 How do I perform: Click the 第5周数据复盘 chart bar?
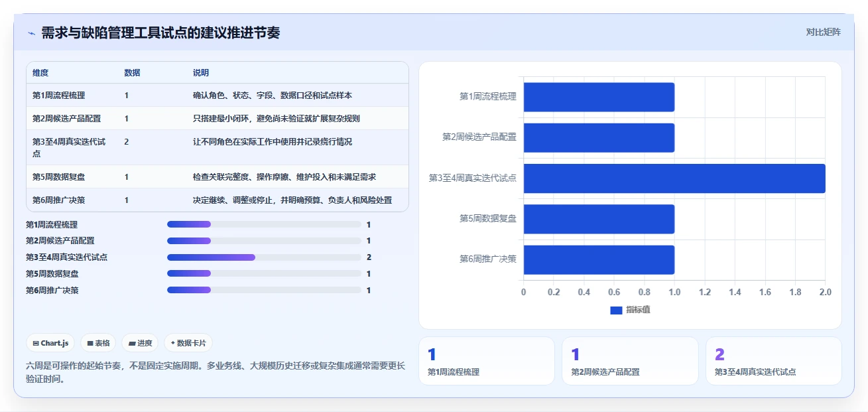tap(599, 219)
